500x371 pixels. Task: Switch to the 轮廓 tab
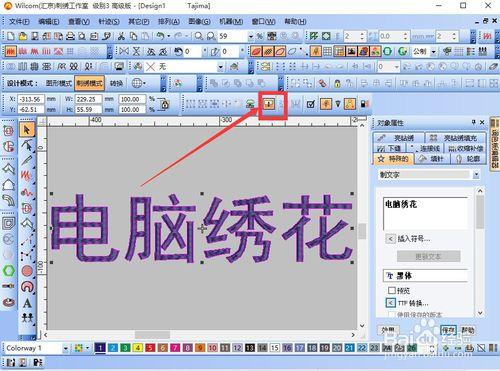(469, 159)
